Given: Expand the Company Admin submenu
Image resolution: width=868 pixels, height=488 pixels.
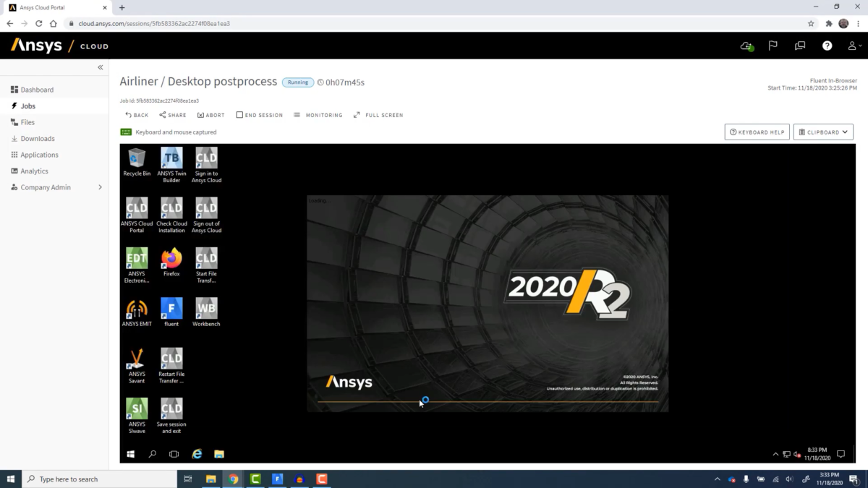Looking at the screenshot, I should click(x=100, y=187).
